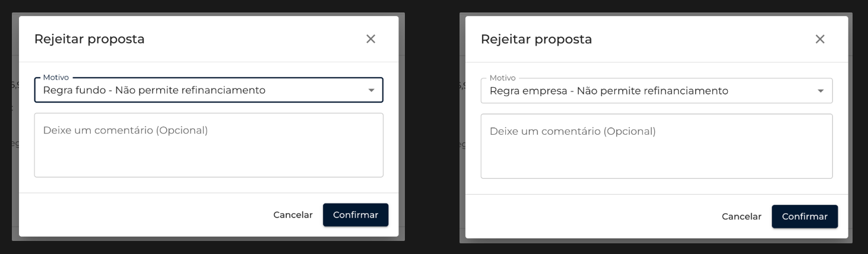
Task: Close the dialog with Regra empresa selected
Action: pos(820,39)
